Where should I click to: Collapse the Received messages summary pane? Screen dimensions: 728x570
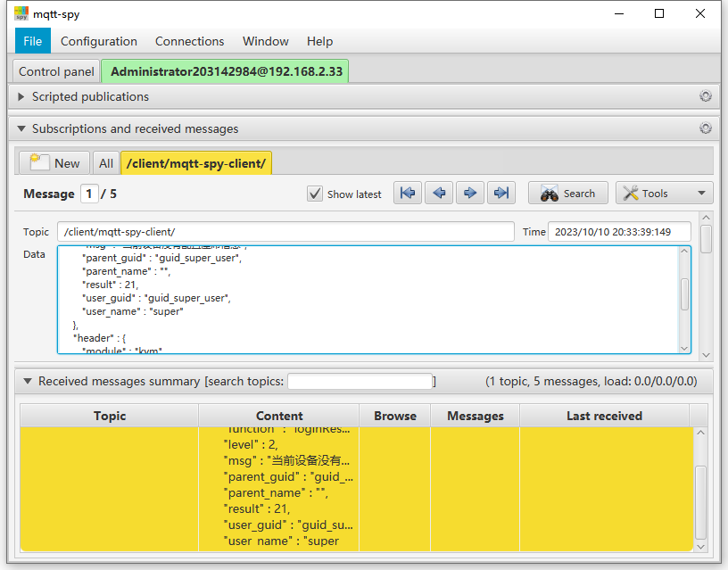(28, 381)
